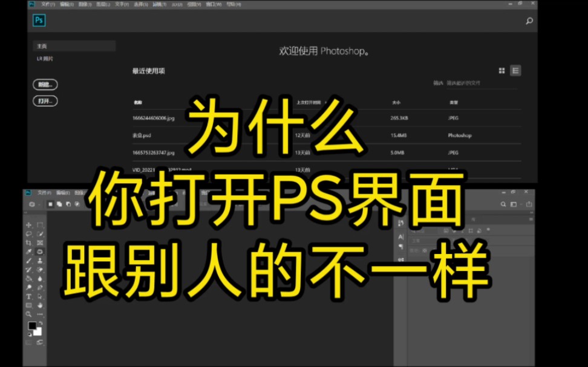This screenshot has height=367, width=588.
Task: Select the Move tool in the toolbar
Action: point(28,225)
